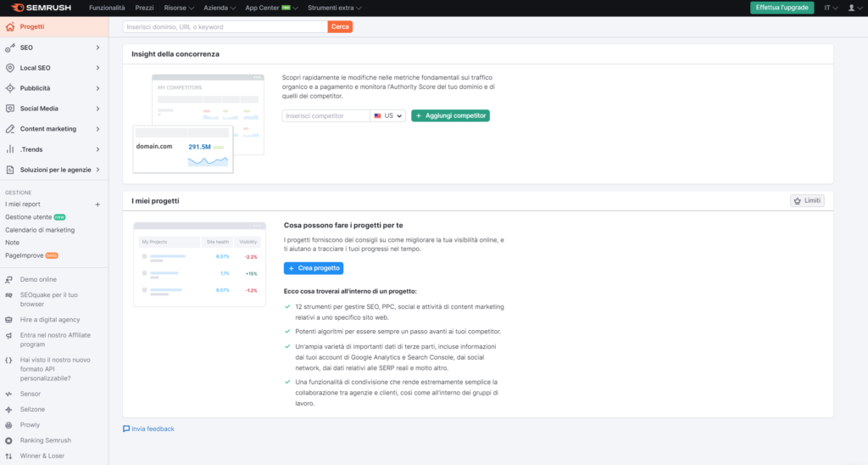Screen dimensions: 868x465
Task: Click the Local SEO pin icon
Action: (x=10, y=68)
